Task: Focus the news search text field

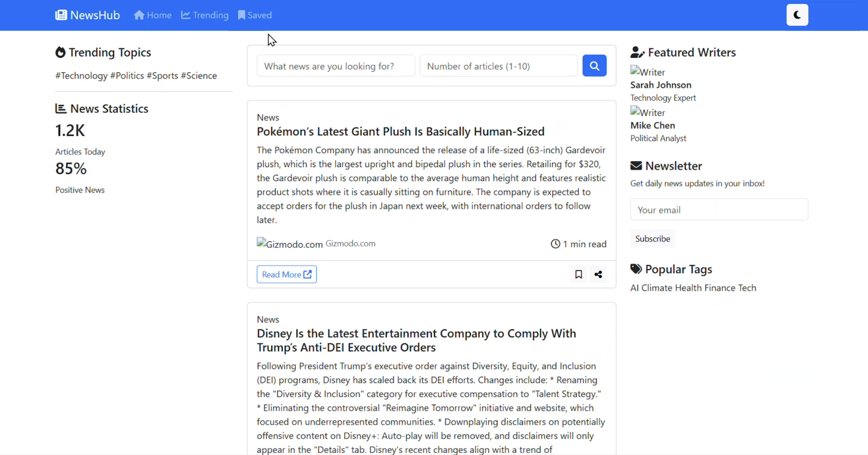Action: coord(335,66)
